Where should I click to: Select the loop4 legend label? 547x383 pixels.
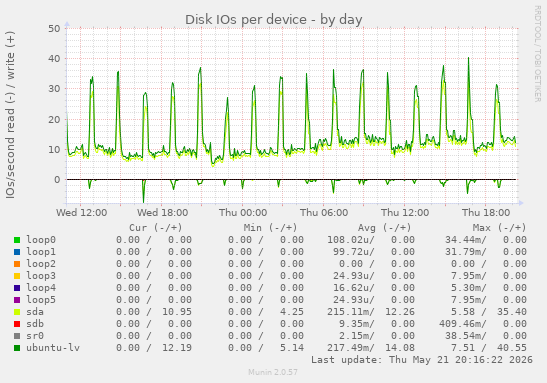[41, 288]
